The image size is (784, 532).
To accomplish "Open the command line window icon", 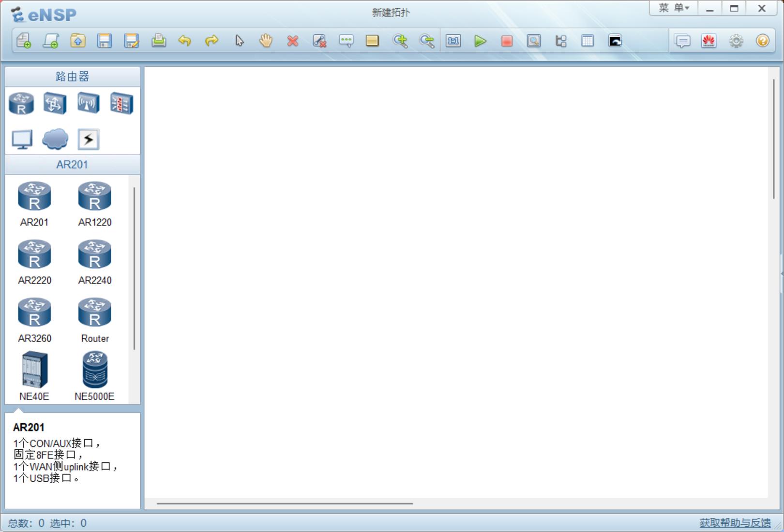I will [615, 41].
